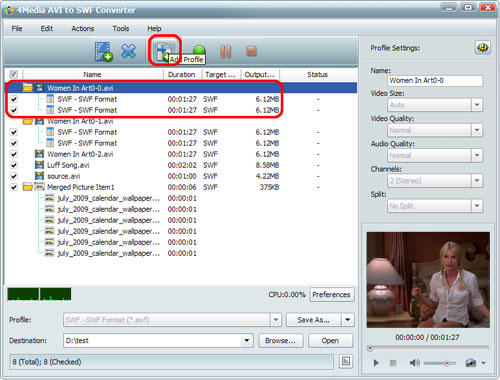Open advanced profile settings icon
The height and width of the screenshot is (380, 500).
(482, 48)
